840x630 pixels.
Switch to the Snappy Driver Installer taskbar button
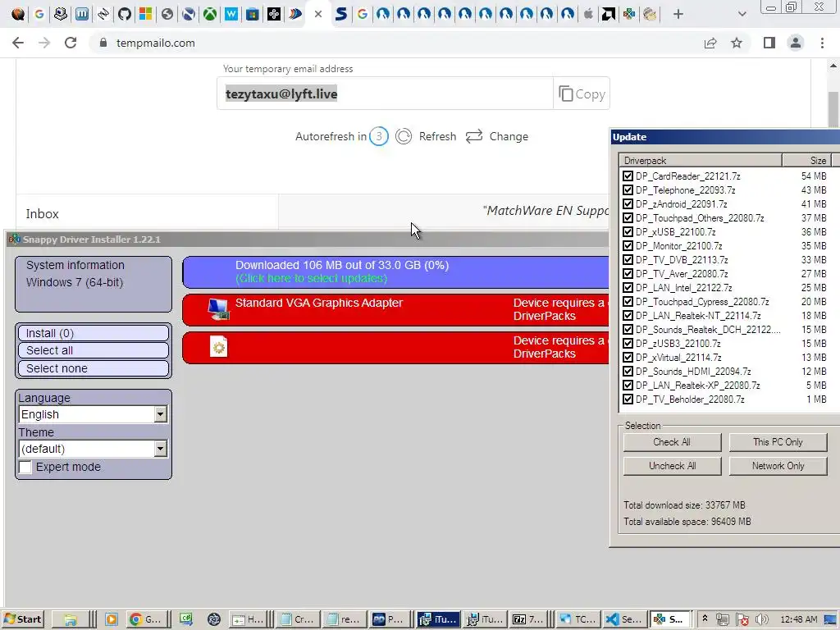click(669, 619)
